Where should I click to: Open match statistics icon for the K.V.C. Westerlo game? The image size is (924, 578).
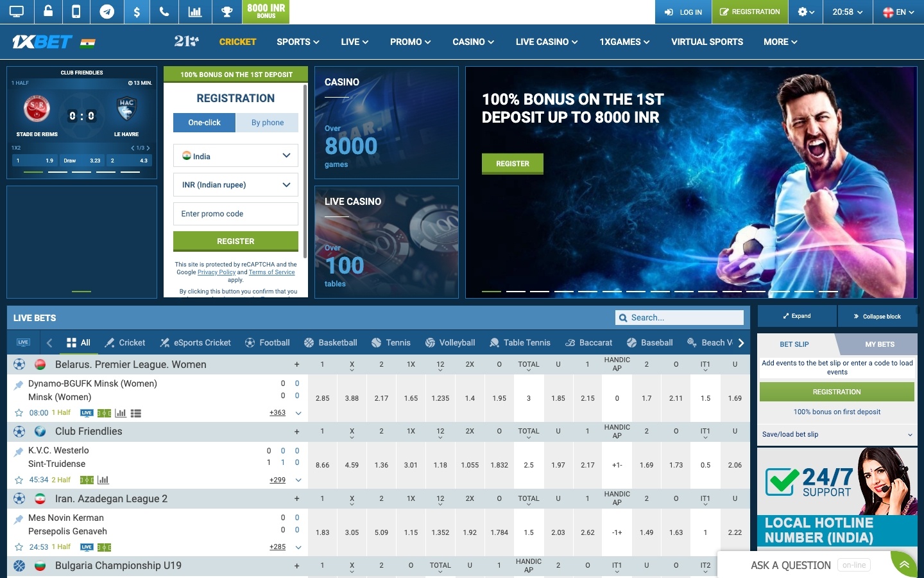[x=103, y=480]
